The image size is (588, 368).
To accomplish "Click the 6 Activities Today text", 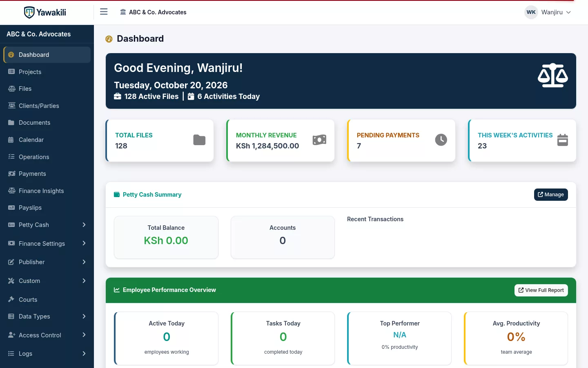I will point(229,96).
